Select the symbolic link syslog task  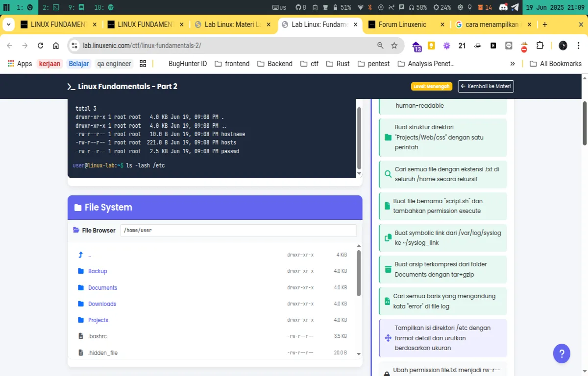[443, 237]
